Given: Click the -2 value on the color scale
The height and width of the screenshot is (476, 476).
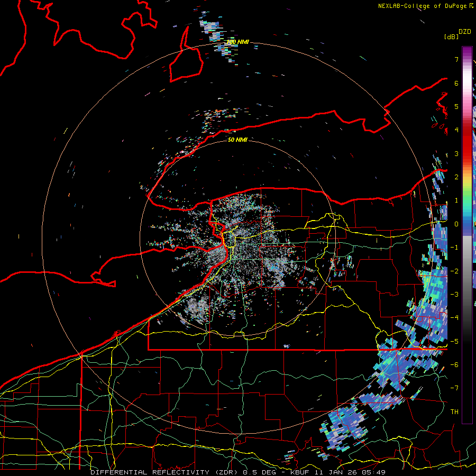Looking at the screenshot, I should [454, 271].
